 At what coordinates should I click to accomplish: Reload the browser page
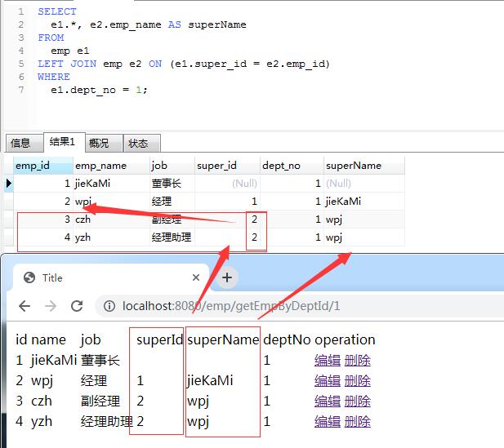point(77,306)
